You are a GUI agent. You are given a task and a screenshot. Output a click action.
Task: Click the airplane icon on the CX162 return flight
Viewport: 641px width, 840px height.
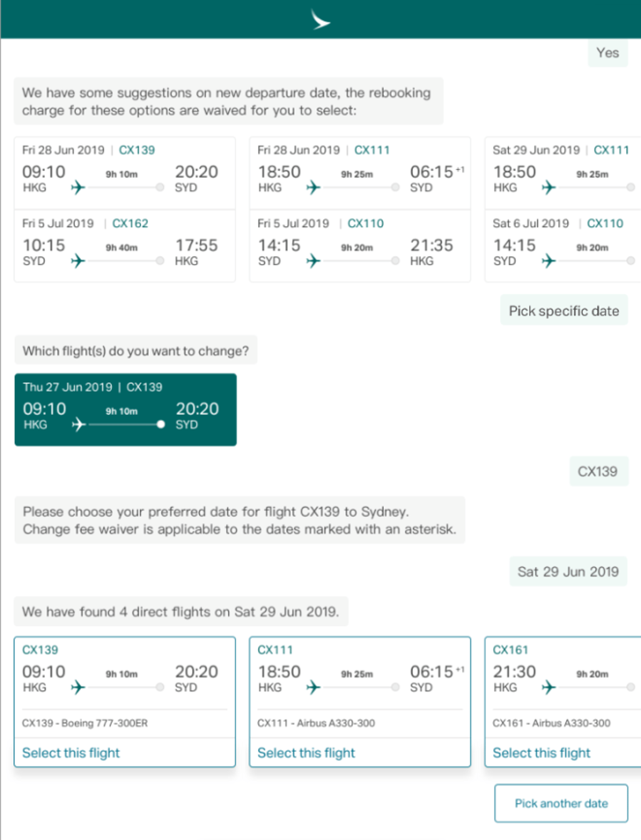click(79, 261)
